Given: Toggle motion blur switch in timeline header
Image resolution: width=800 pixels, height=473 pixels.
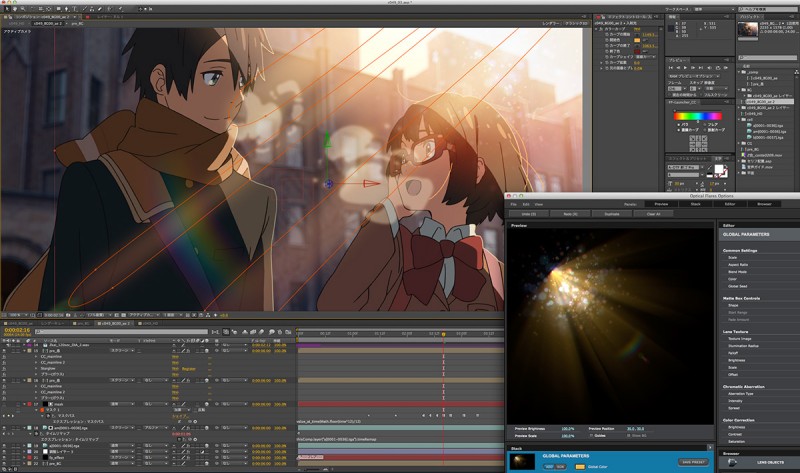Looking at the screenshot, I should point(261,332).
